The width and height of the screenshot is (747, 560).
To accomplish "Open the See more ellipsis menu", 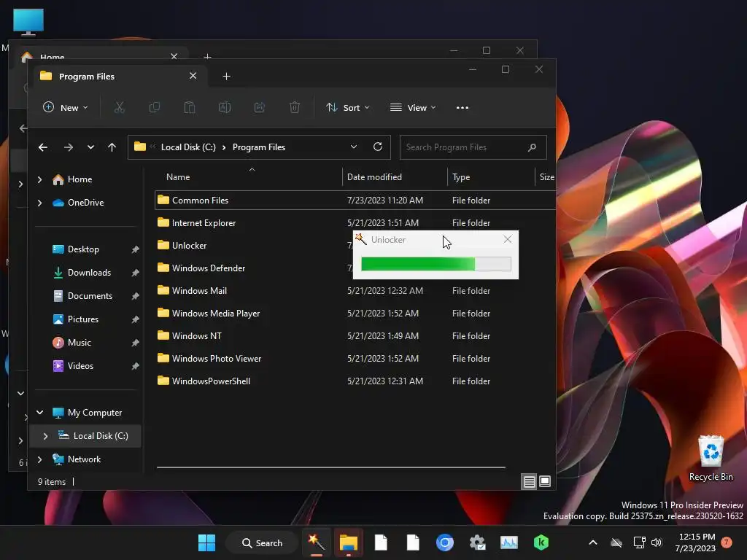I will pyautogui.click(x=462, y=108).
